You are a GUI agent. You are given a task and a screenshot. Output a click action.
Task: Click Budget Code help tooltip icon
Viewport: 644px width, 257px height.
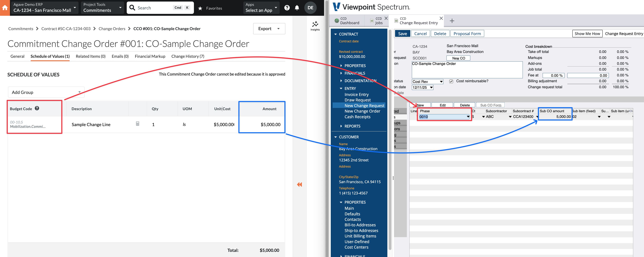coord(37,108)
